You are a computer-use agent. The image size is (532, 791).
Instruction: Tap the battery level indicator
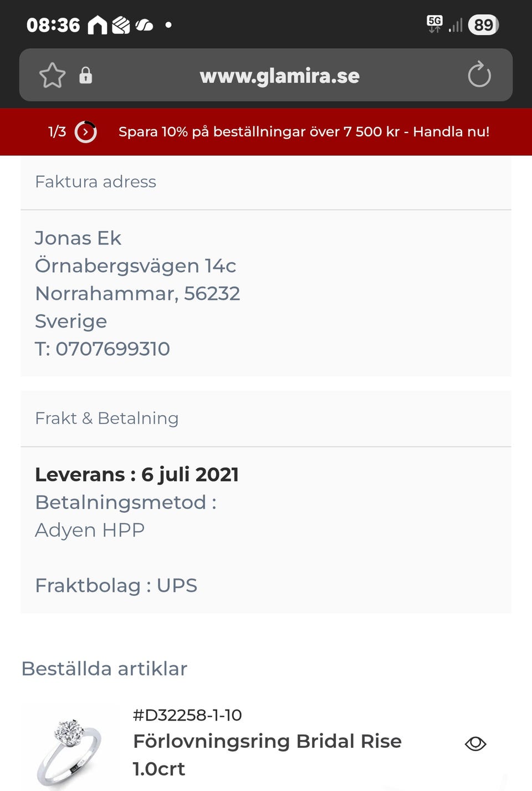(x=483, y=25)
